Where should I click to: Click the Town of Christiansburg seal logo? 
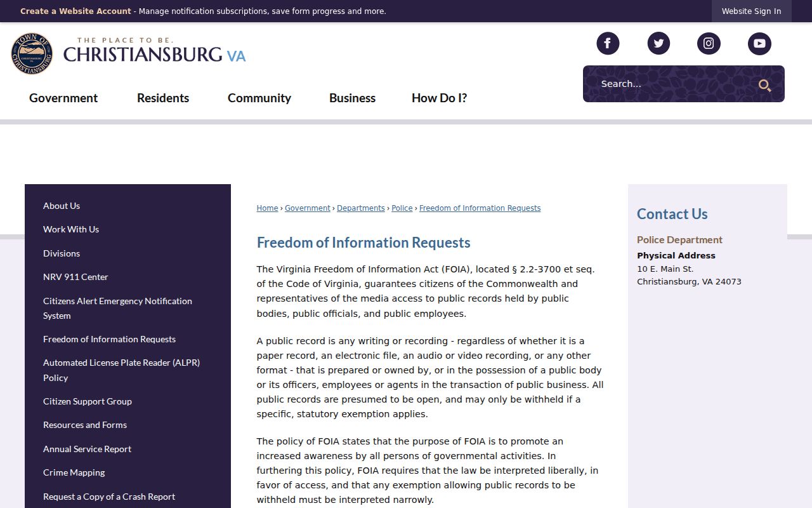pyautogui.click(x=32, y=53)
